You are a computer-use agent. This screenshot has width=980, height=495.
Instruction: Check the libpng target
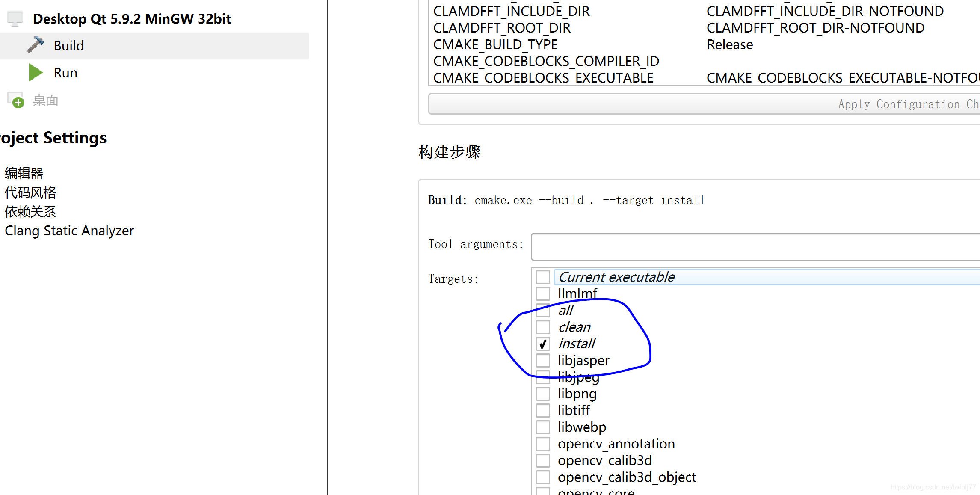[543, 394]
